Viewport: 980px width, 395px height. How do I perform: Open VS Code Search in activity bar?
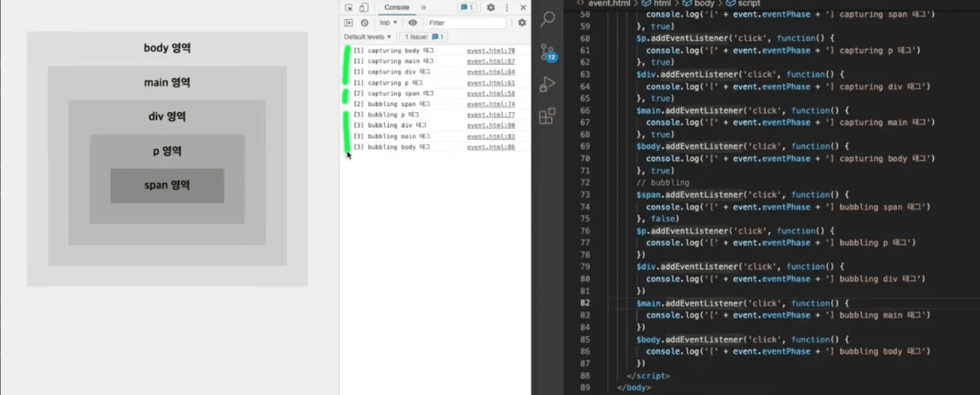[547, 19]
